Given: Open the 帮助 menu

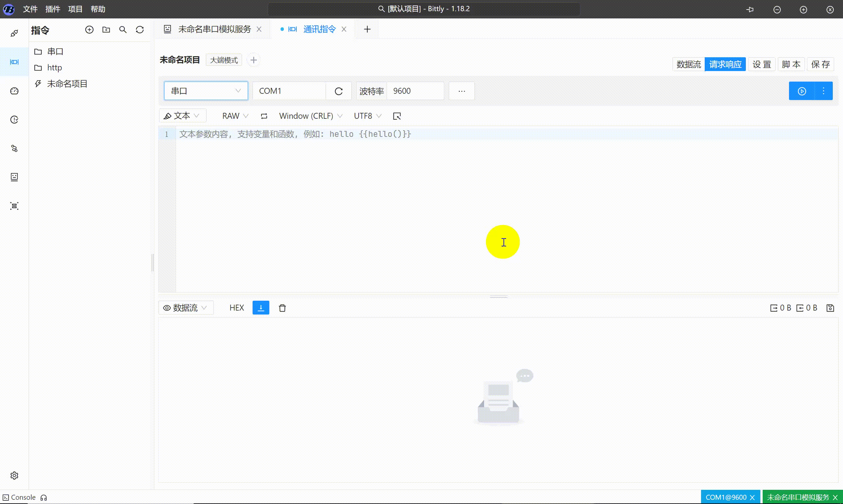Looking at the screenshot, I should (98, 9).
